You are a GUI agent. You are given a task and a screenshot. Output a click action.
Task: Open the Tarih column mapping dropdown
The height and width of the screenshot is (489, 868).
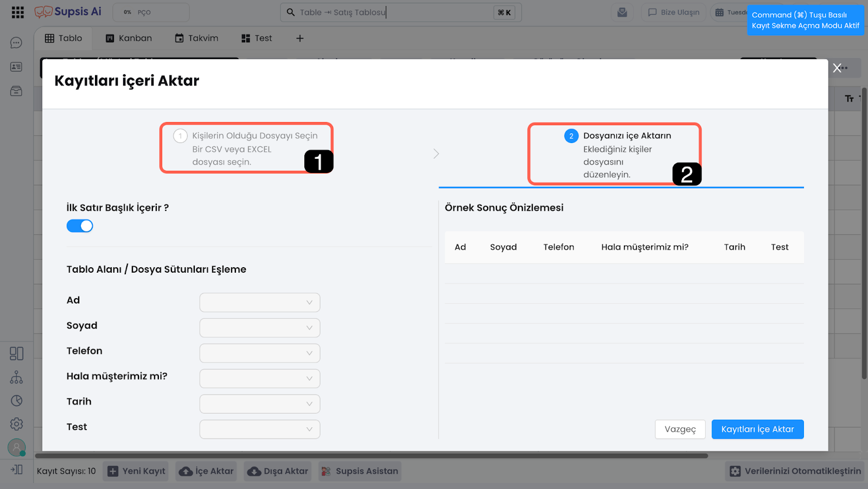coord(259,404)
